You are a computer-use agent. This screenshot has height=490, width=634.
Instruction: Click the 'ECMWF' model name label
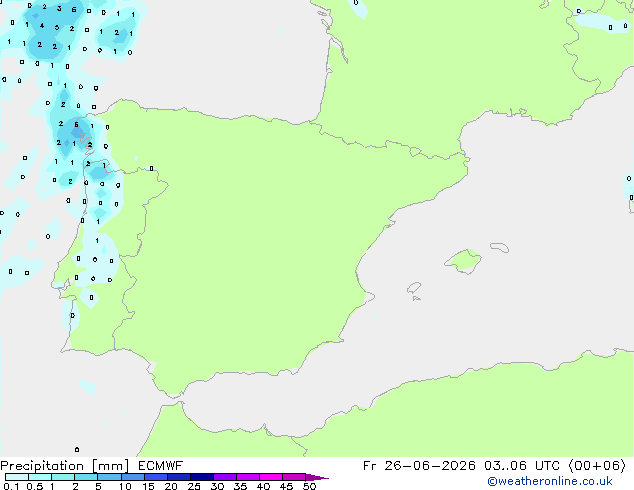(x=161, y=466)
